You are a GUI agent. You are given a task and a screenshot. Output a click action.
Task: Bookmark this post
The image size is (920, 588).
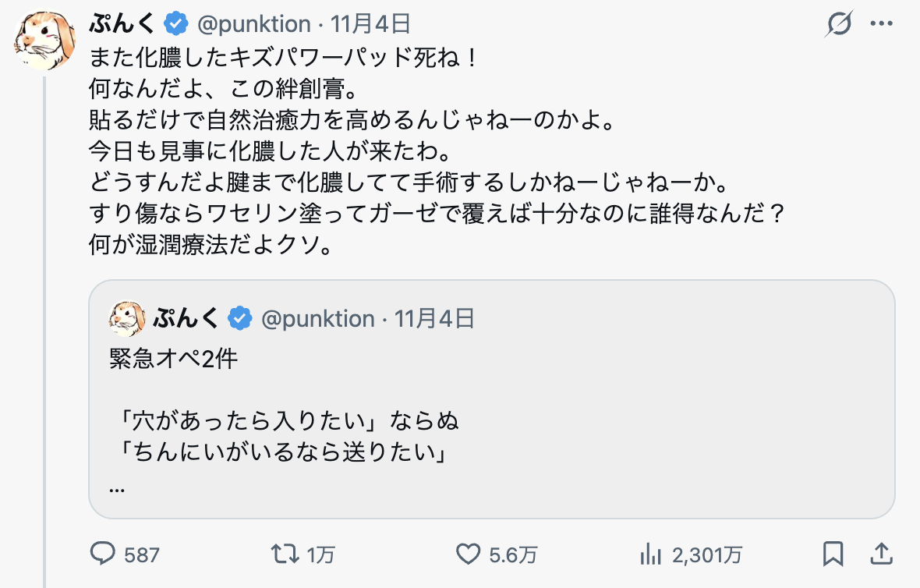tap(833, 554)
